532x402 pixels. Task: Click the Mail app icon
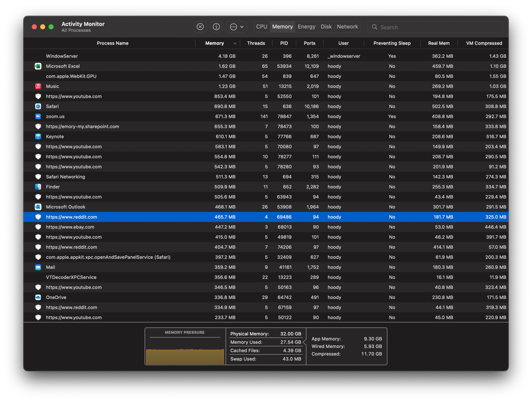pos(38,267)
